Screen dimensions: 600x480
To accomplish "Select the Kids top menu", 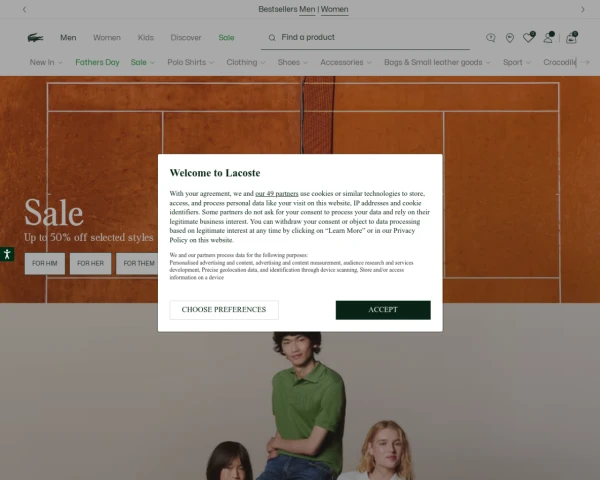I will [146, 38].
